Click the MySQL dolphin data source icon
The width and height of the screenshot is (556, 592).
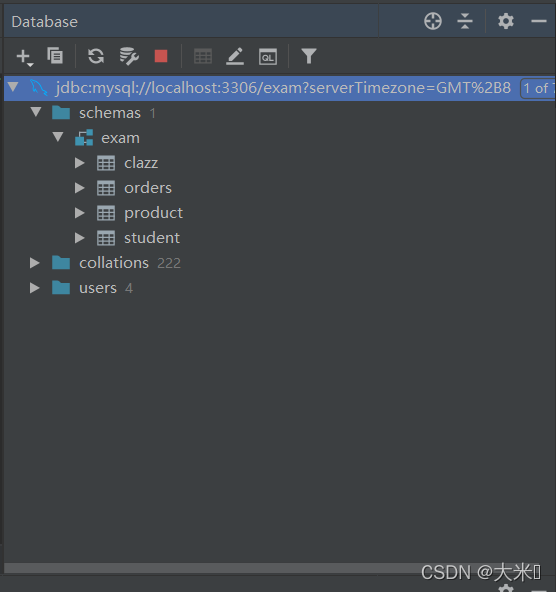(x=39, y=88)
